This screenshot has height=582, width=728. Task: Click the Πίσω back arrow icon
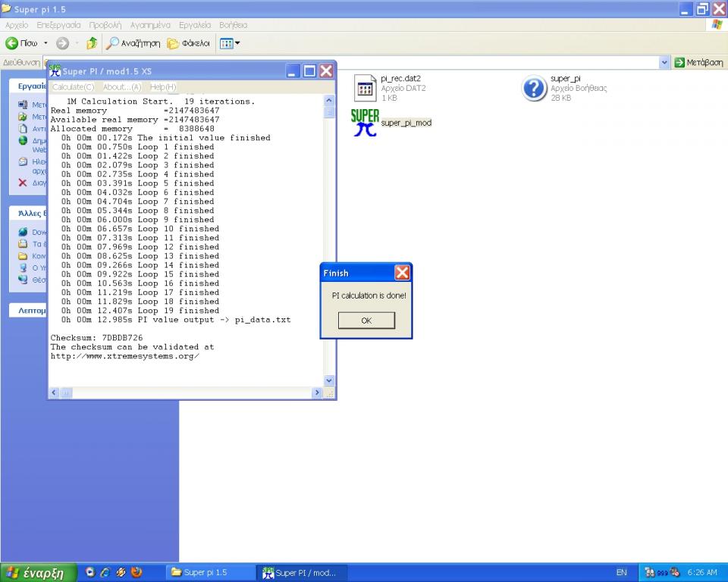11,43
